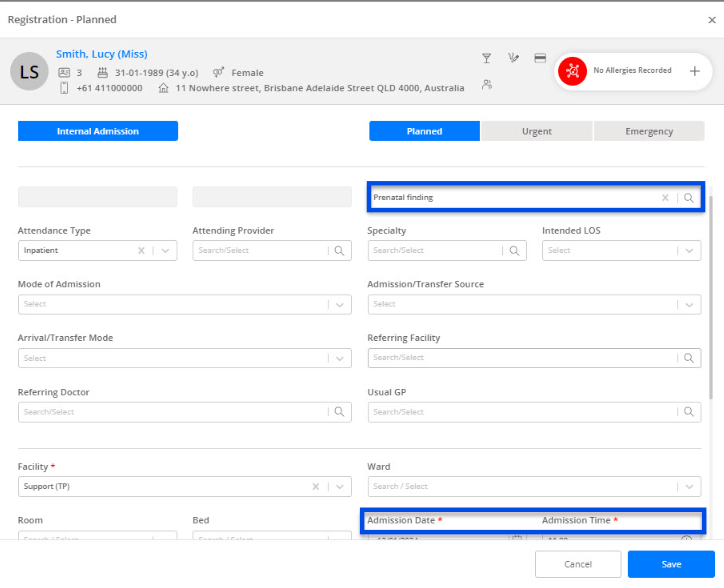The width and height of the screenshot is (724, 588).
Task: Open patient name link Smith, Lucy
Action: pyautogui.click(x=101, y=54)
